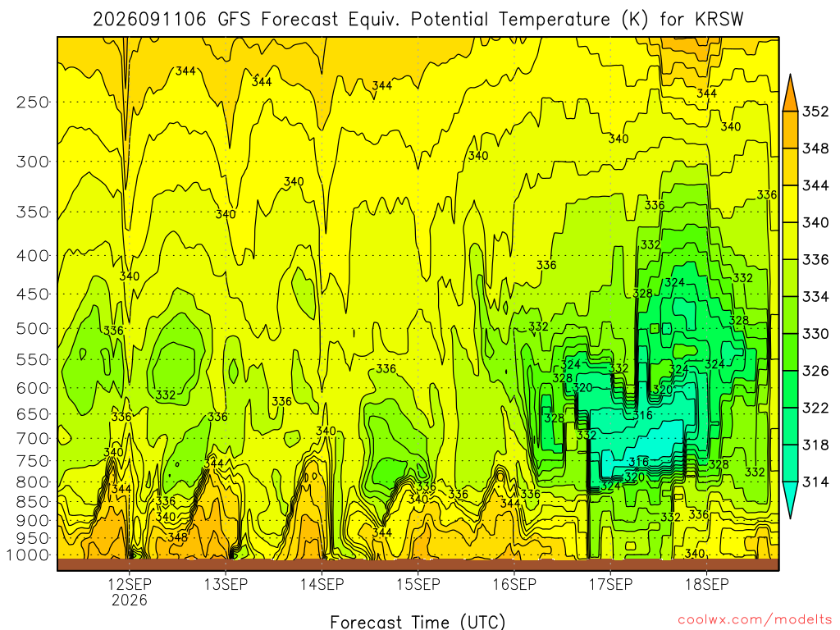Click the Forecast Time (UTC) axis title
The image size is (840, 630).
(418, 622)
